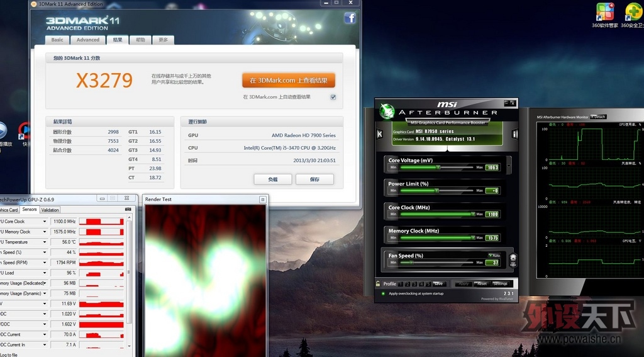The image size is (644, 357).
Task: Click the Core Clock slider handle
Action: (x=473, y=214)
